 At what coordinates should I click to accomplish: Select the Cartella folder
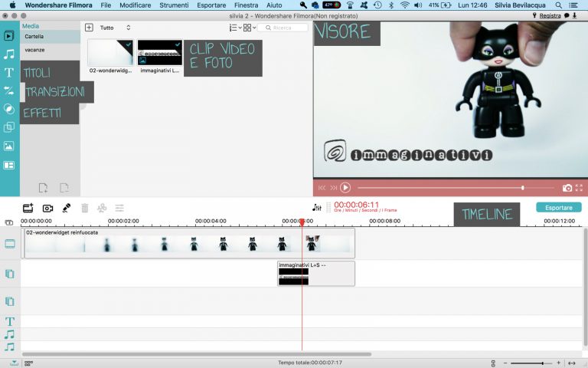click(x=50, y=37)
